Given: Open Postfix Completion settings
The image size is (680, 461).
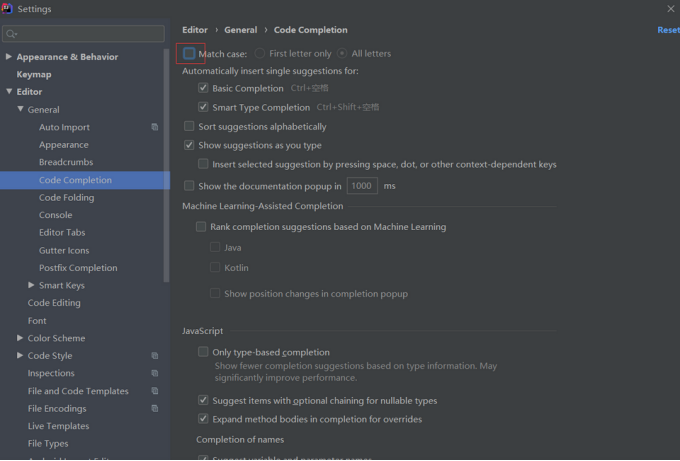Looking at the screenshot, I should tap(78, 268).
